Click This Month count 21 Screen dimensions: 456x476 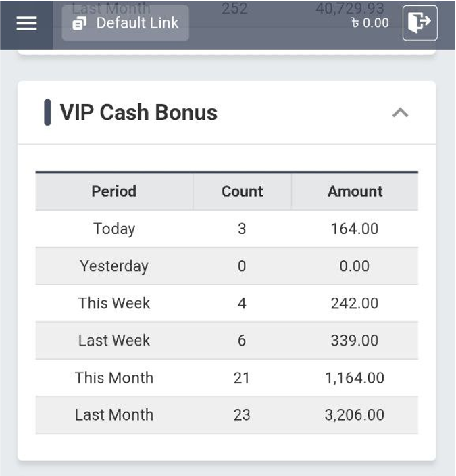242,377
